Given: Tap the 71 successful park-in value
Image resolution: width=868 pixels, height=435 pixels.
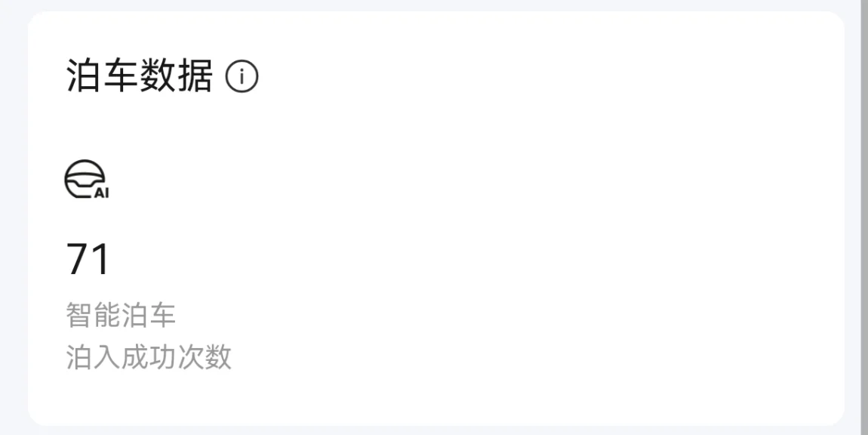Looking at the screenshot, I should [88, 260].
